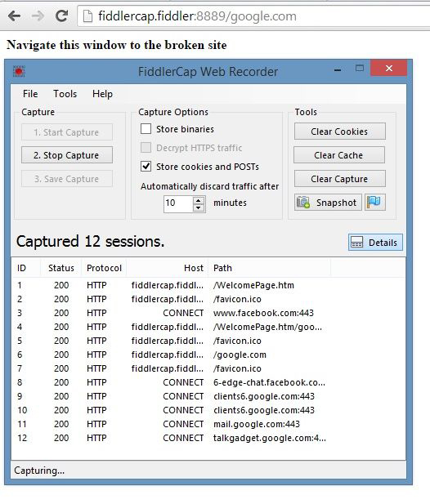Reload the page with the refresh icon
The image size is (430, 504).
coord(61,16)
